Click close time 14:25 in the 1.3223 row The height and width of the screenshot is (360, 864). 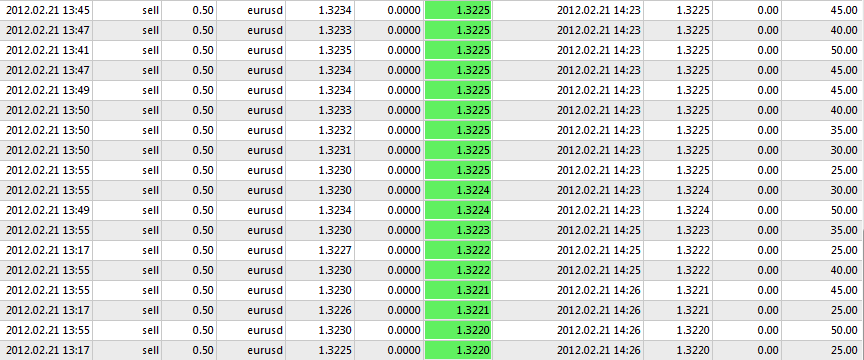pyautogui.click(x=599, y=230)
